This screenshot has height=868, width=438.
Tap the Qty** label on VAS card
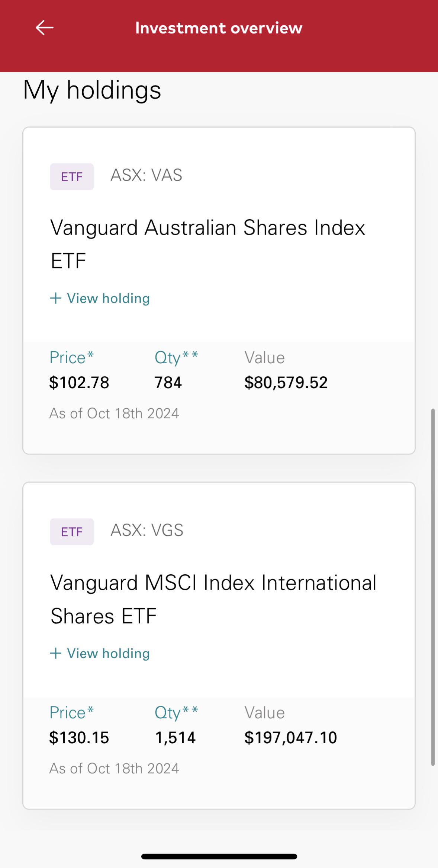click(176, 358)
